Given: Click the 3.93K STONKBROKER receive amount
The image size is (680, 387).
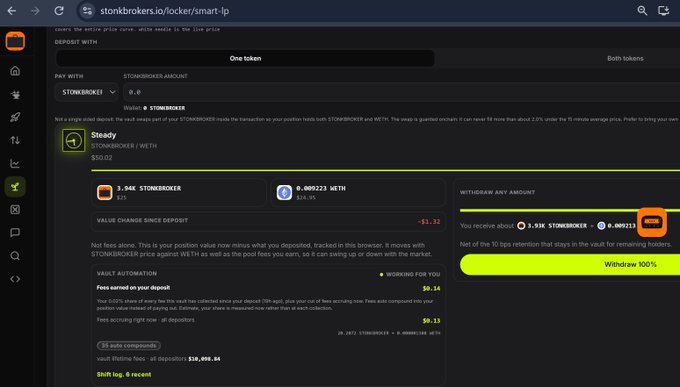Looking at the screenshot, I should click(x=557, y=226).
